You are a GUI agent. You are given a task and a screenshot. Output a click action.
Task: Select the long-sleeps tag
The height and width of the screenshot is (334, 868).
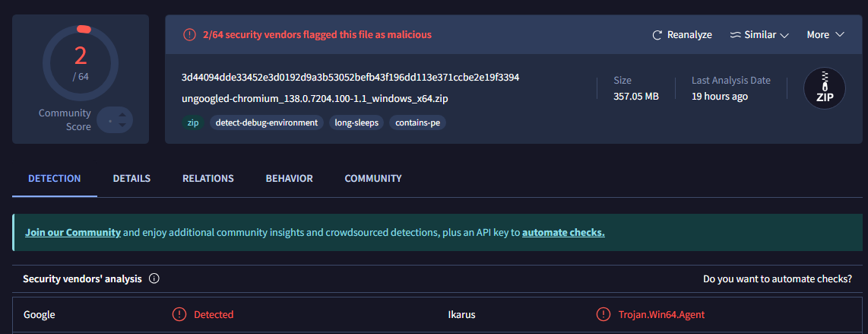point(356,122)
